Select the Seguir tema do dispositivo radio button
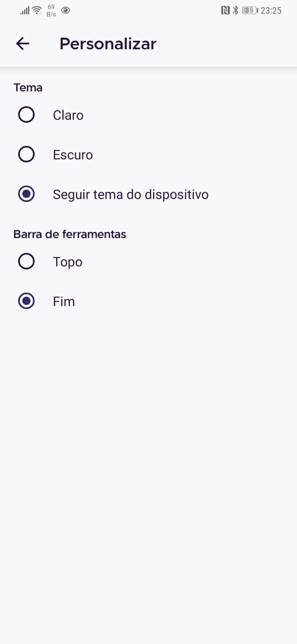This screenshot has width=297, height=644. tap(26, 194)
